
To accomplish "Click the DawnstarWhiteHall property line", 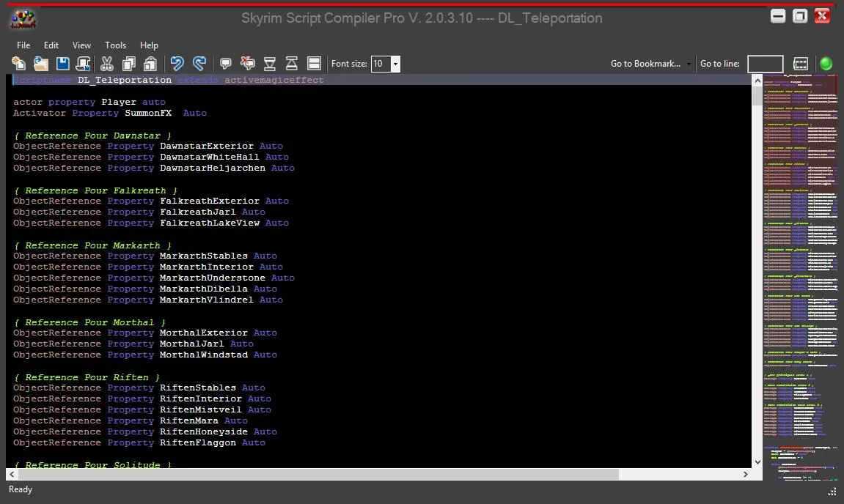I will coord(151,157).
